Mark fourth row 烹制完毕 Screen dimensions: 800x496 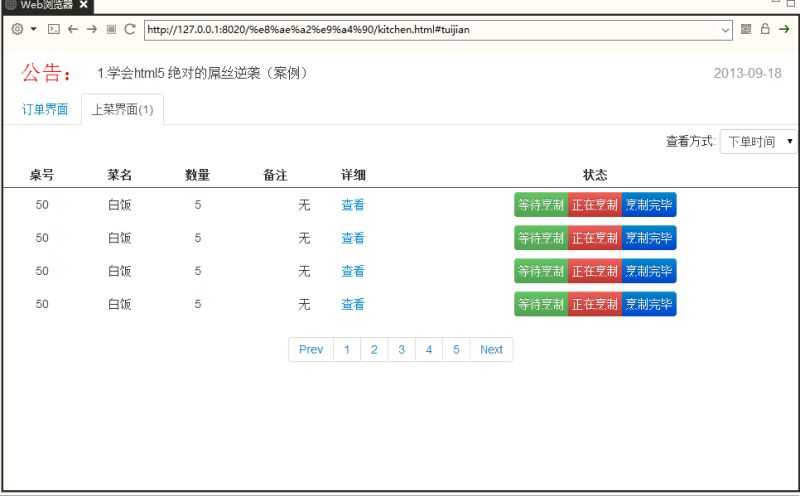click(x=649, y=304)
